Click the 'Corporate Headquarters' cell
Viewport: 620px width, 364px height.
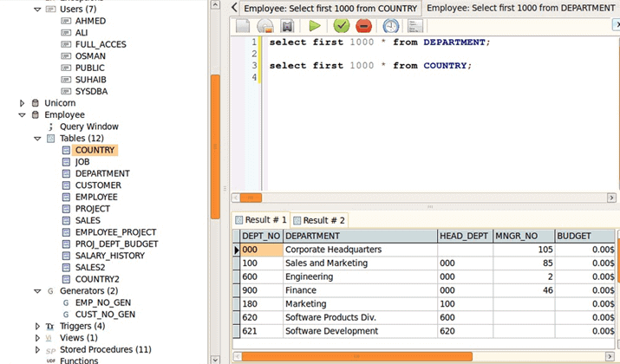point(360,250)
